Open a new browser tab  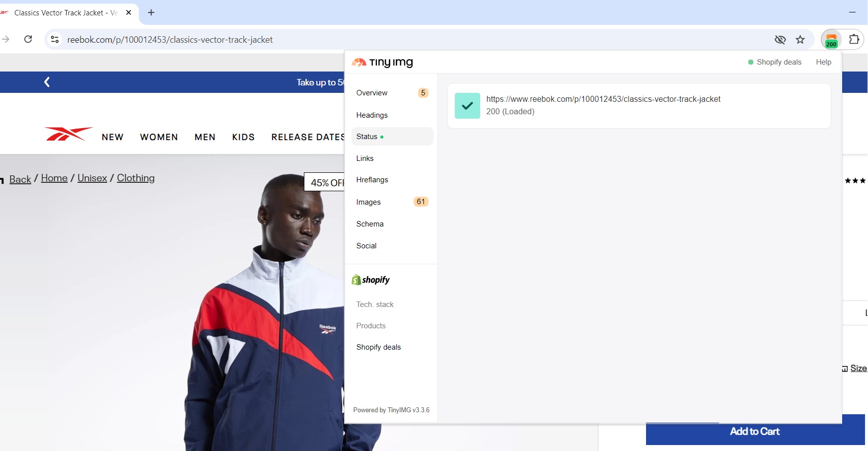(x=151, y=13)
